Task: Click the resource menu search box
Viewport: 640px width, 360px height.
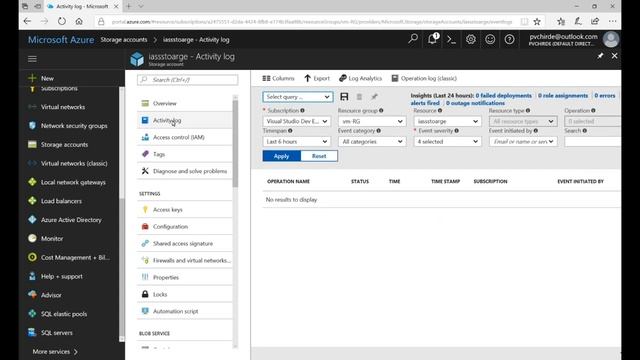Action: [188, 80]
